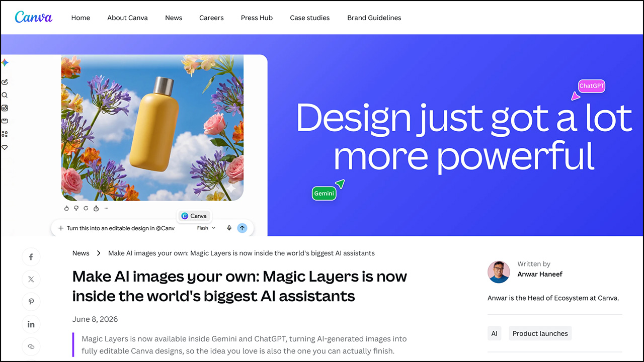644x362 pixels.
Task: Click the gem diamond icon in mockup sidebar
Action: (x=5, y=147)
